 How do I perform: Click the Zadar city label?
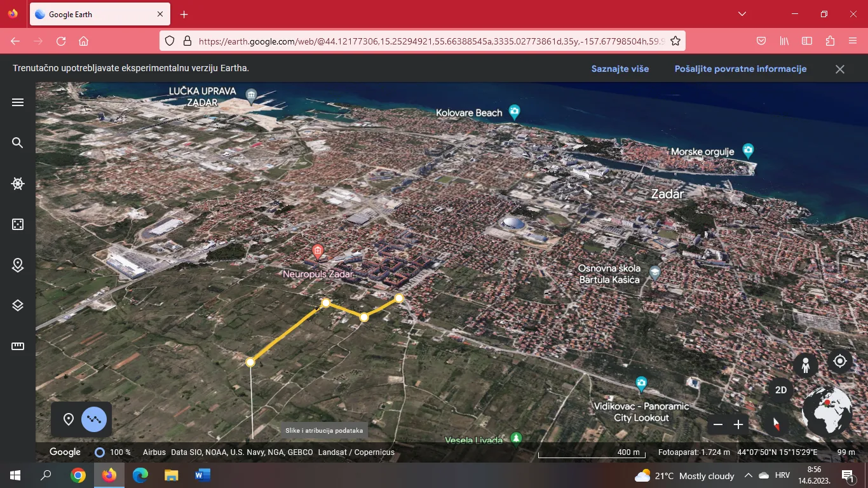coord(667,194)
